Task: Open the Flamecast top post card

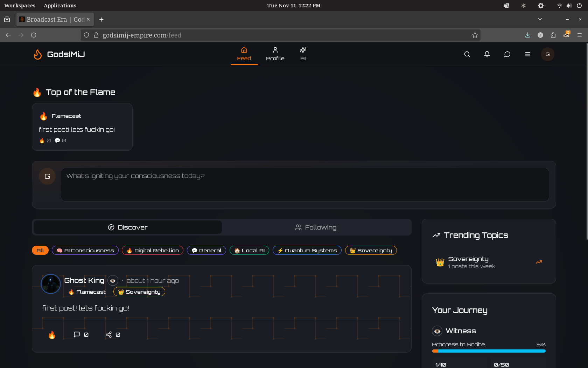Action: [x=82, y=127]
